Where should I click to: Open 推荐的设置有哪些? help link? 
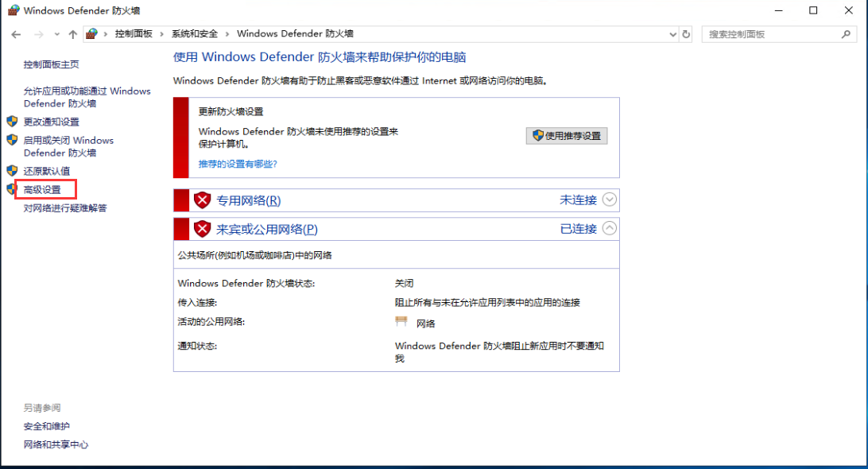(x=238, y=164)
